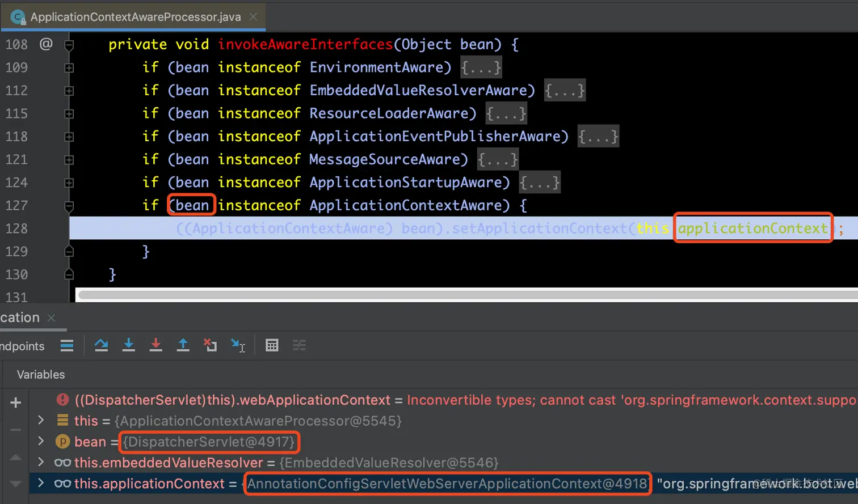Expand the folded ApplicationEventPublisherAware block at line 118
The height and width of the screenshot is (504, 858).
coord(69,137)
